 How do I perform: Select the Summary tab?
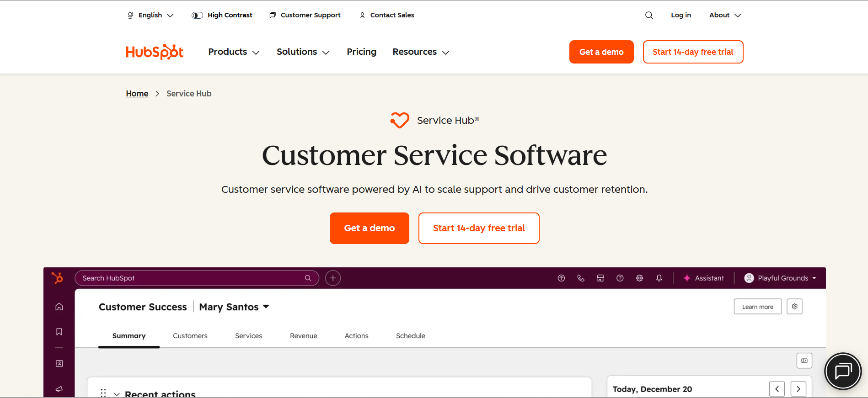tap(129, 336)
